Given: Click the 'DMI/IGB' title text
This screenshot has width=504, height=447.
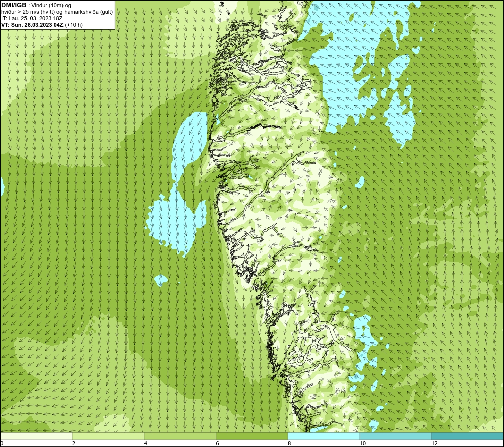Looking at the screenshot, I should click(14, 5).
